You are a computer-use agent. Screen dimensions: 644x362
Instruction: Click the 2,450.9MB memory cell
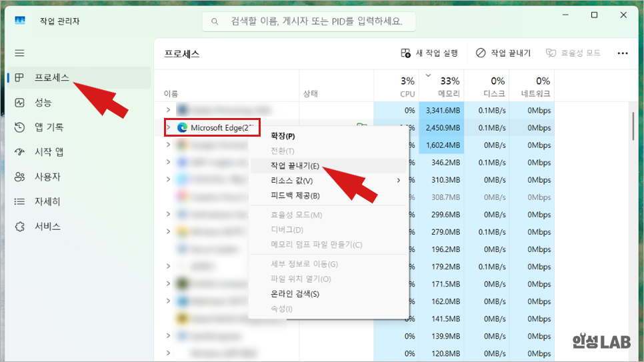tap(443, 128)
